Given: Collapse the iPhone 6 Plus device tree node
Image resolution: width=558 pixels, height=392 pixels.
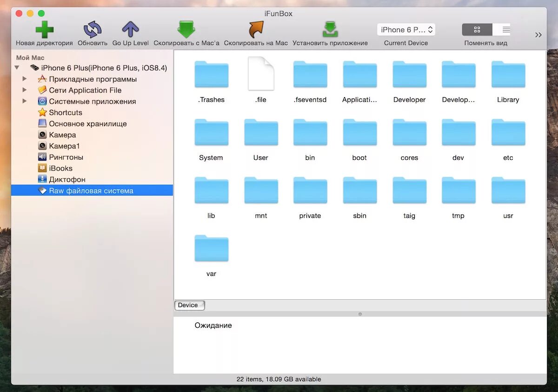Looking at the screenshot, I should (x=17, y=68).
